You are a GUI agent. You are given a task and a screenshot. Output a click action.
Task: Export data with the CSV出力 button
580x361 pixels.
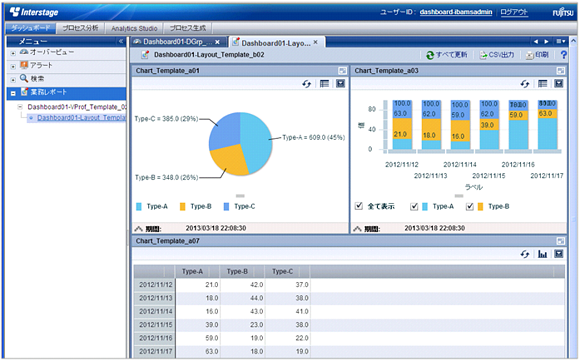click(x=497, y=55)
